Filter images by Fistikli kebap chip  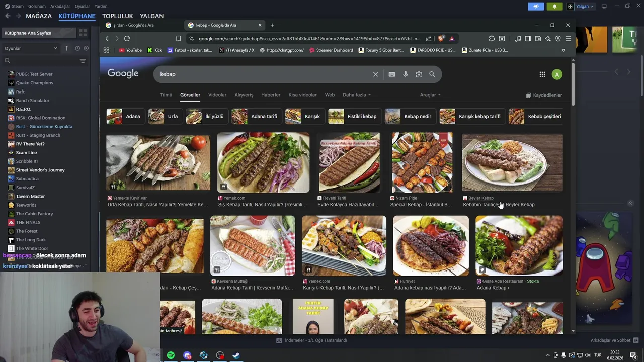[355, 116]
